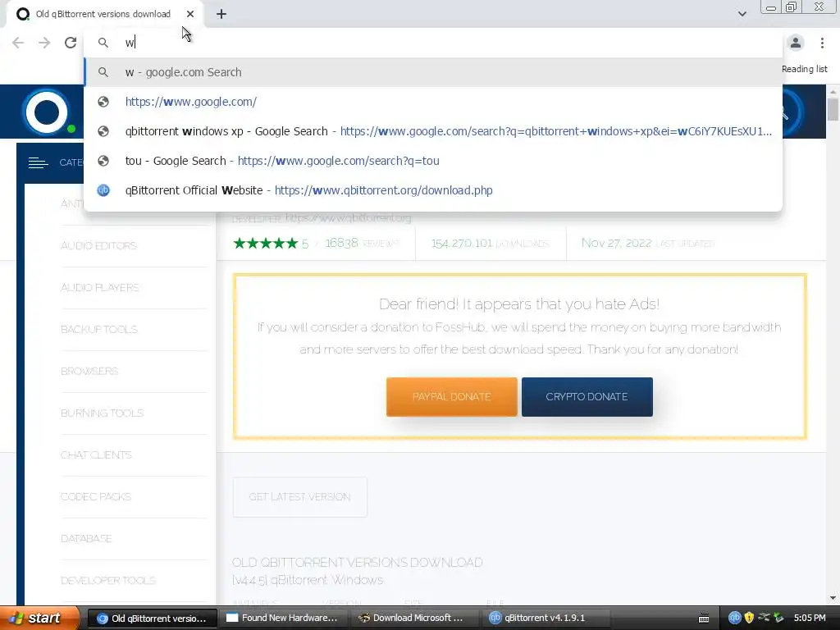
Task: Pick 'qbittorrent windows xp' search suggestion
Action: [x=433, y=131]
